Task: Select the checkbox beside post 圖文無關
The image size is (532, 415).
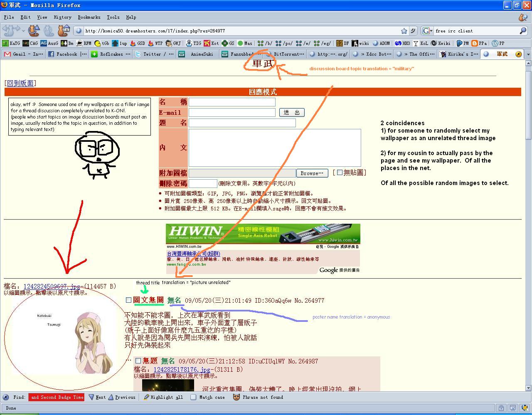Action: point(128,300)
